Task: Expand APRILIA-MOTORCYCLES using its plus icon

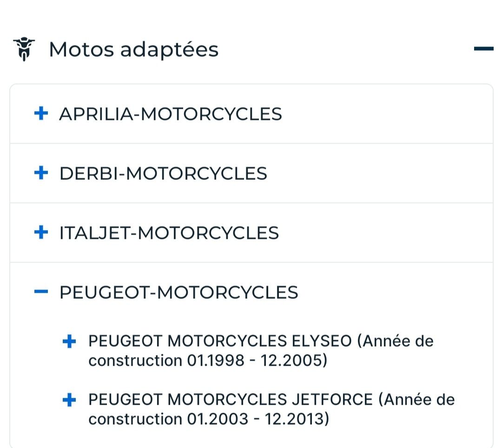Action: (41, 113)
